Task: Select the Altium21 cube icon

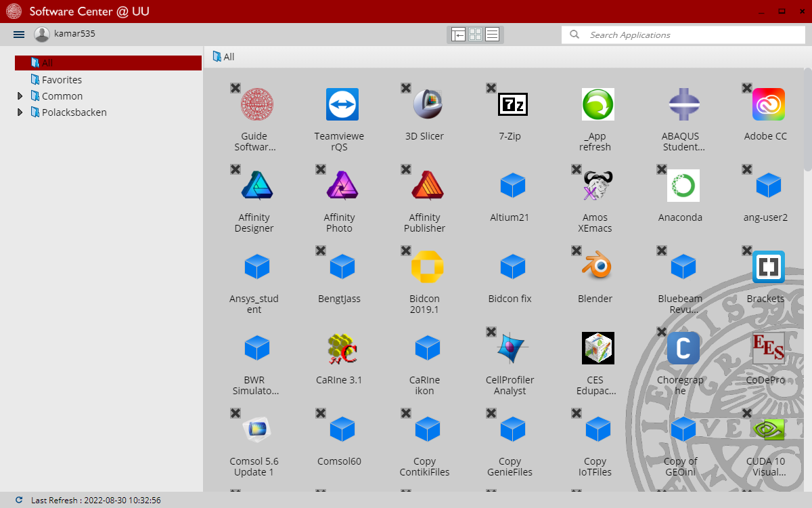Action: coord(513,186)
